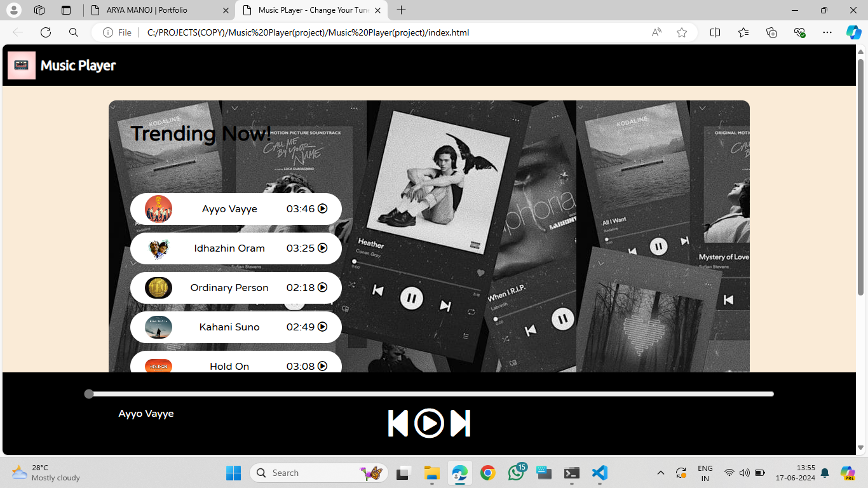Open WhatsApp from taskbar
868x488 pixels.
pos(517,473)
